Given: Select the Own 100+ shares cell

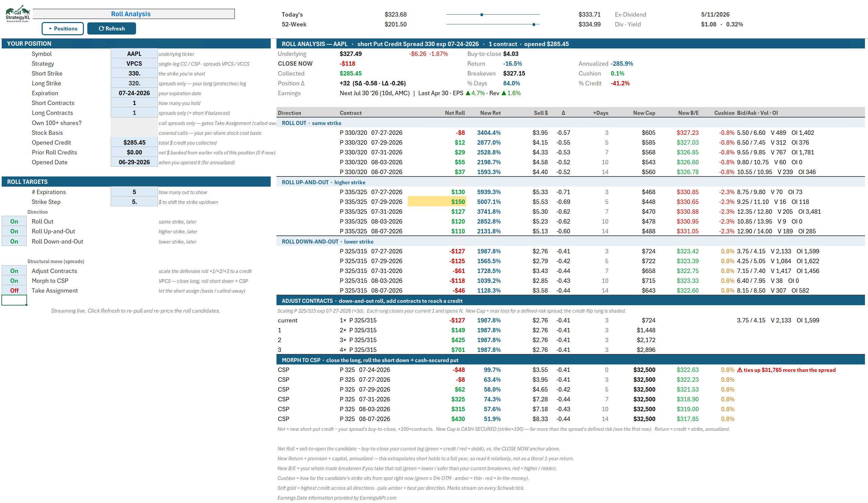Looking at the screenshot, I should tap(134, 123).
